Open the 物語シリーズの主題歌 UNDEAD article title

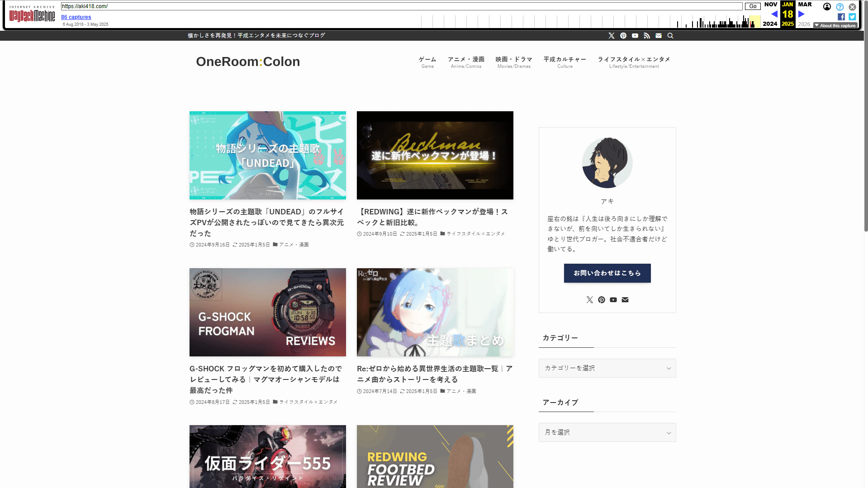tap(267, 223)
